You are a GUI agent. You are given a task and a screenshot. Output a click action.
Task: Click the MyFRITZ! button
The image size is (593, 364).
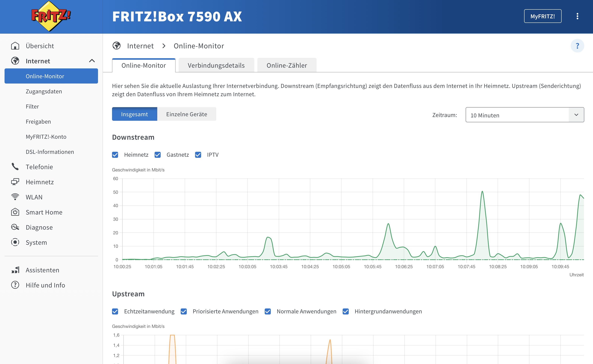542,16
